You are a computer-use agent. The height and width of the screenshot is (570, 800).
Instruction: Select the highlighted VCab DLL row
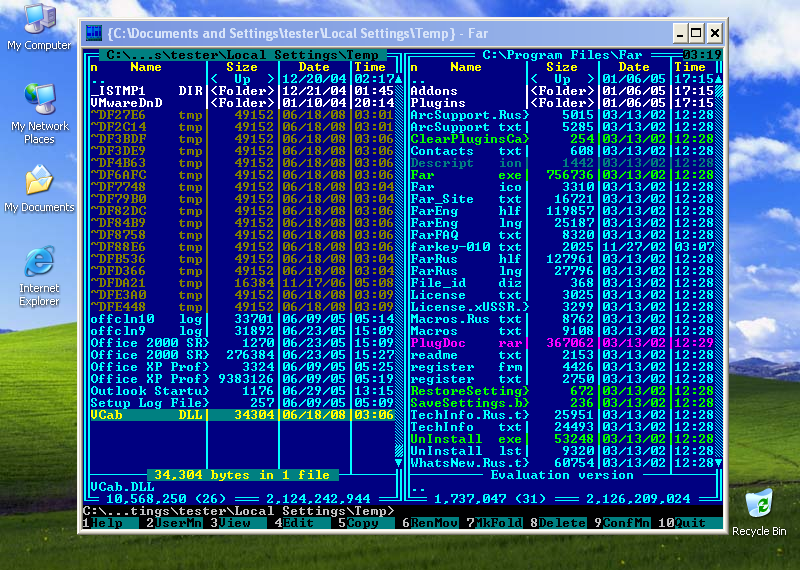[x=242, y=415]
